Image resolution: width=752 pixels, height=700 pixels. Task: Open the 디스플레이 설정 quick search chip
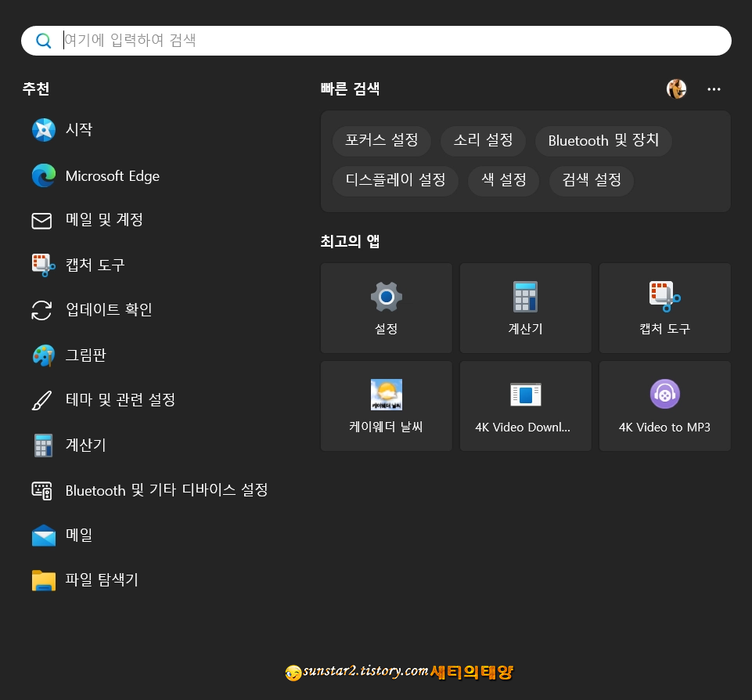(395, 181)
